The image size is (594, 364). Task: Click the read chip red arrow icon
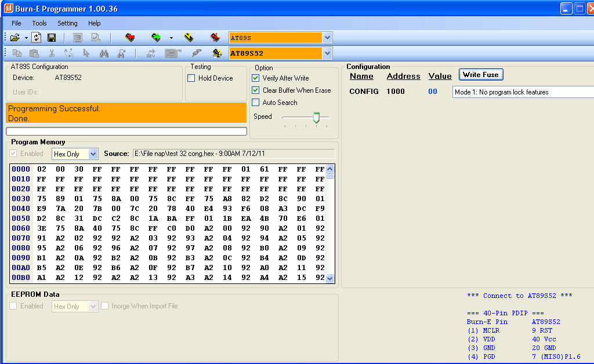coord(130,38)
